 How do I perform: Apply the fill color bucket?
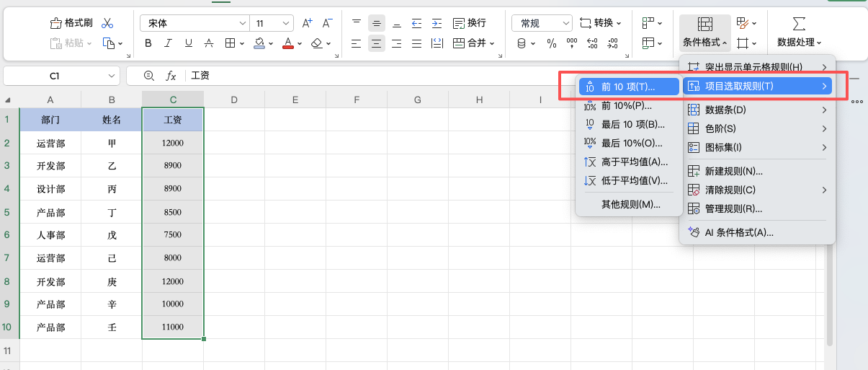(260, 43)
